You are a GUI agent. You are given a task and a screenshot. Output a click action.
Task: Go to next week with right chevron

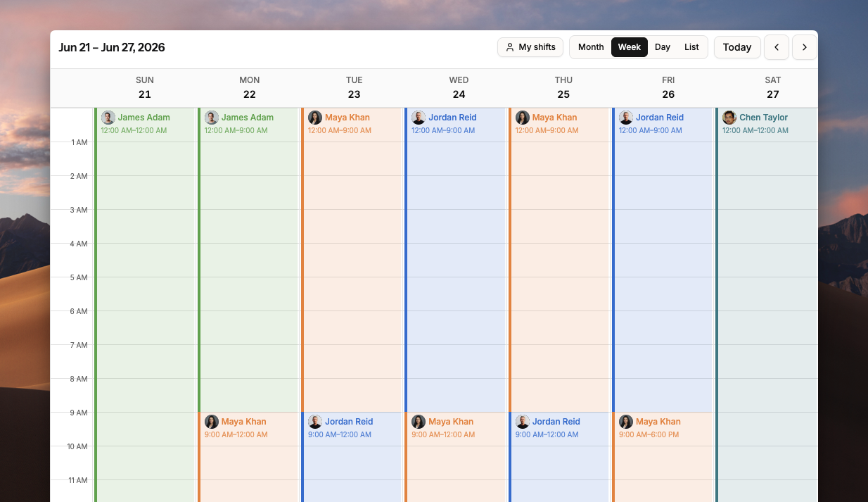point(804,47)
